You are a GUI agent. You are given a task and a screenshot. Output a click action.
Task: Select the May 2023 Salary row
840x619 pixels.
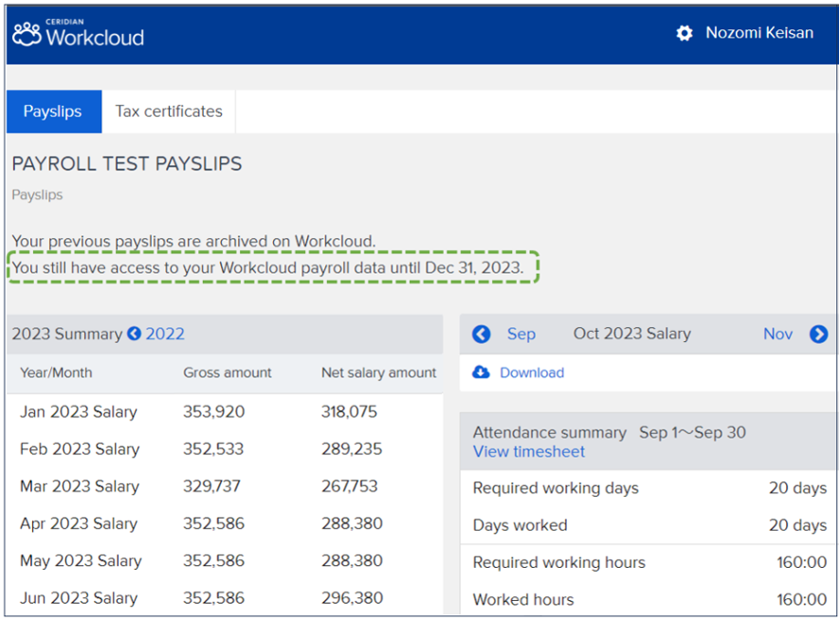click(x=81, y=560)
